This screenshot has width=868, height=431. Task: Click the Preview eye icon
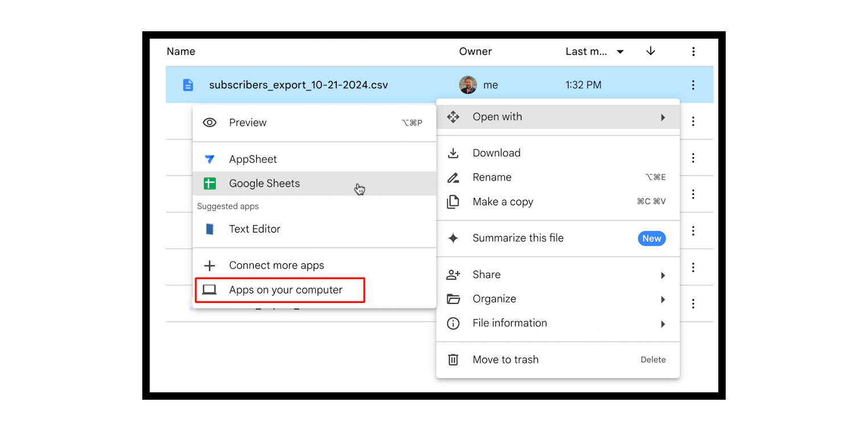[x=209, y=122]
